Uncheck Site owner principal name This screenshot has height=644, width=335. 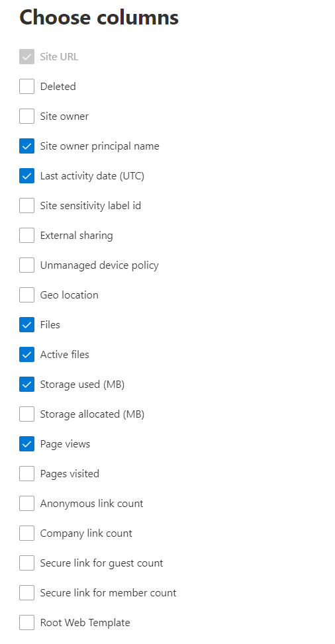click(x=26, y=146)
